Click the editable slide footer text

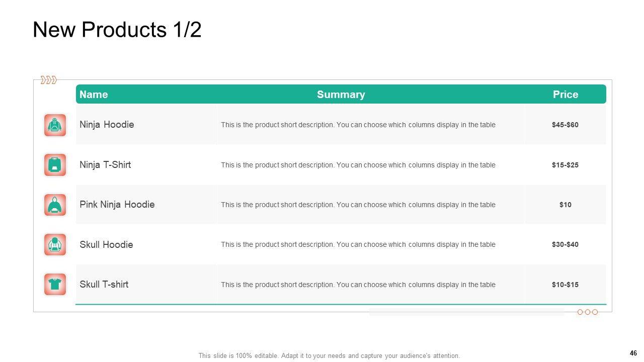329,356
